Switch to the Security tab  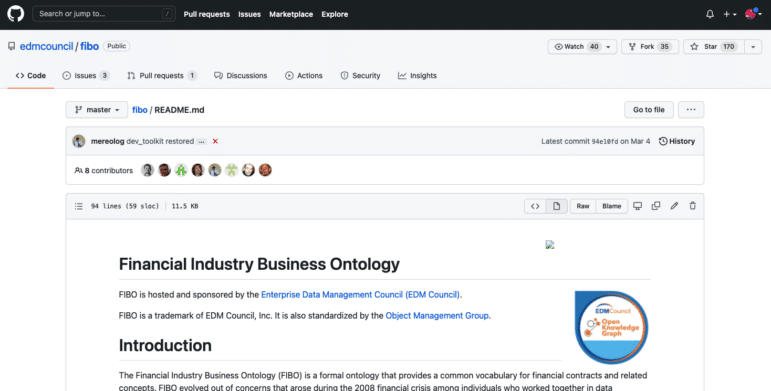pyautogui.click(x=360, y=76)
